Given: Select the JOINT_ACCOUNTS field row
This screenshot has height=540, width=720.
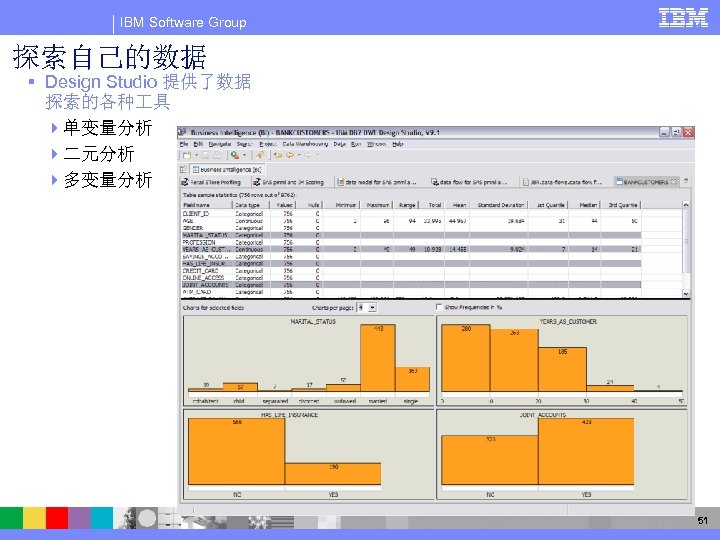Looking at the screenshot, I should [411, 285].
